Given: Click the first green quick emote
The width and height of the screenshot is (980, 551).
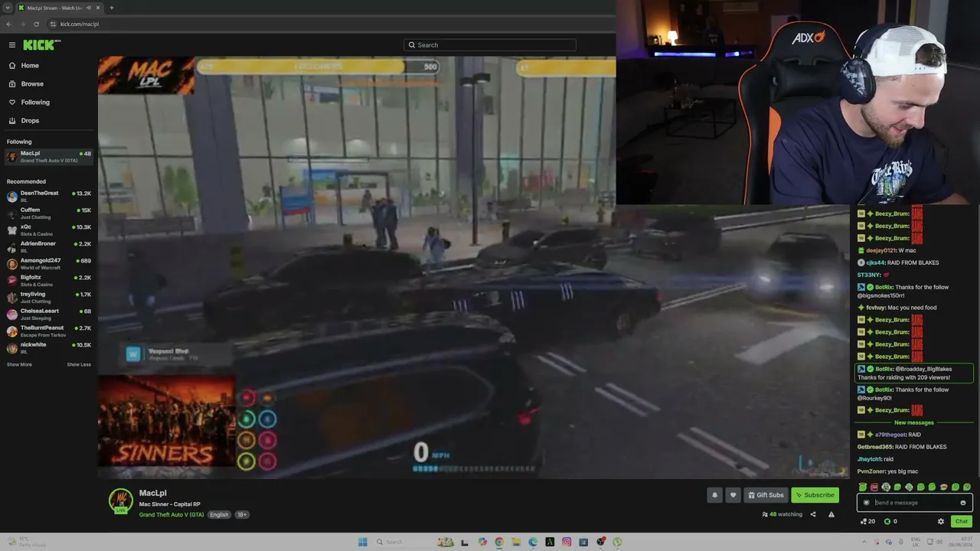Looking at the screenshot, I should 863,487.
